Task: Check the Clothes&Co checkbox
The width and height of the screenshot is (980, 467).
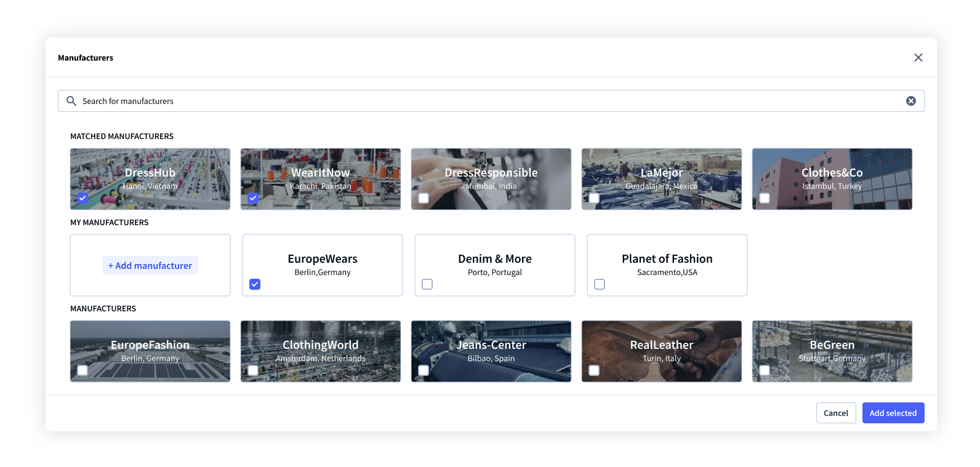Action: click(x=765, y=198)
